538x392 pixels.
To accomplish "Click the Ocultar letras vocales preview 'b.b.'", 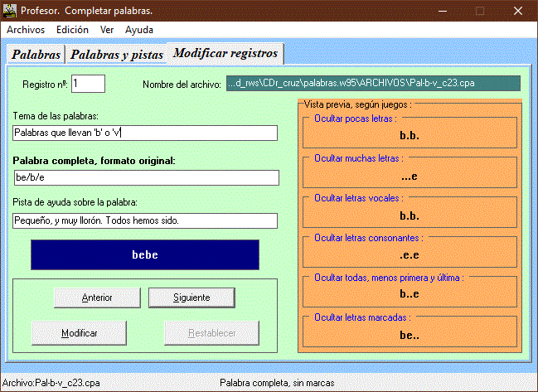I will [x=410, y=216].
